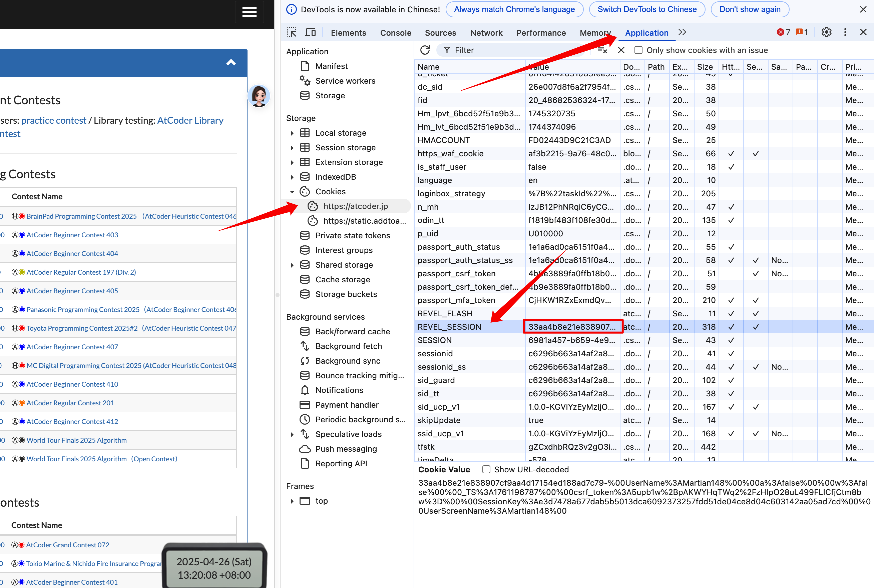Open the hamburger navigation menu

click(x=249, y=12)
